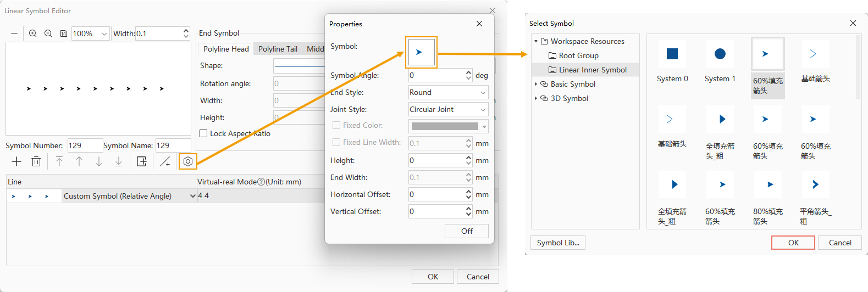Click the plus icon to add line

coord(16,161)
